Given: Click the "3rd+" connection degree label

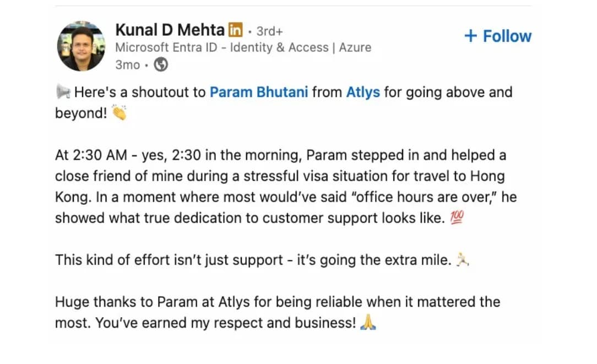Looking at the screenshot, I should 269,31.
